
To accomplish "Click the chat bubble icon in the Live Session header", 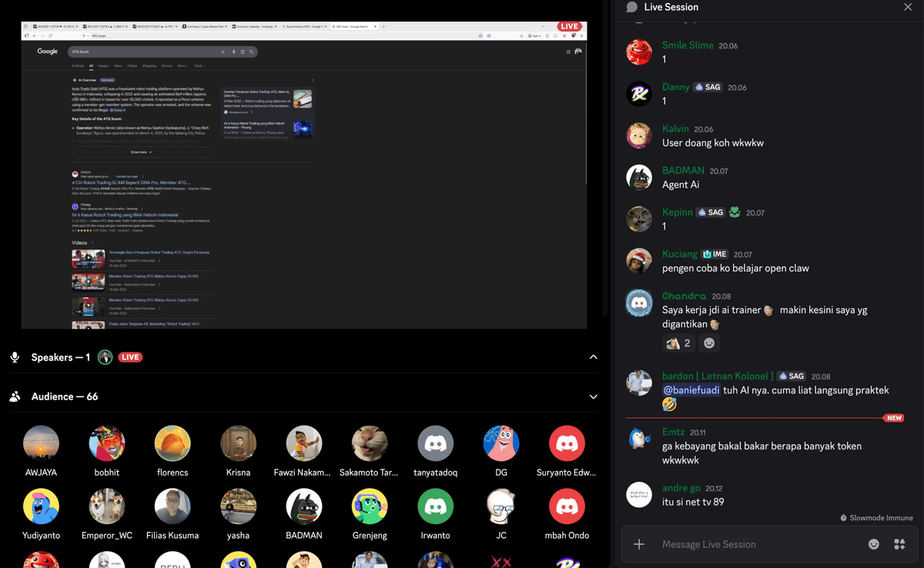I will tap(631, 7).
